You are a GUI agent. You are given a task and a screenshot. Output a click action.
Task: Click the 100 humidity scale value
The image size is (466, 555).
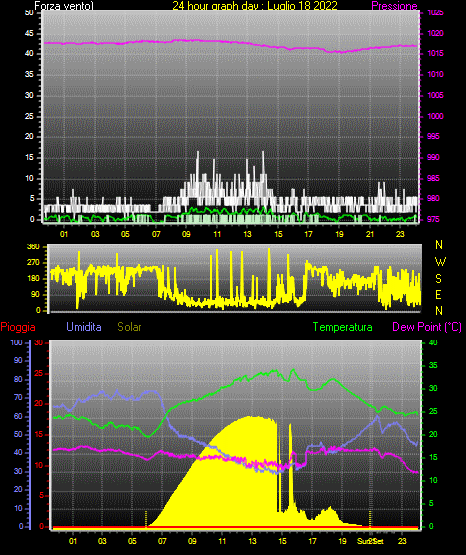point(16,342)
